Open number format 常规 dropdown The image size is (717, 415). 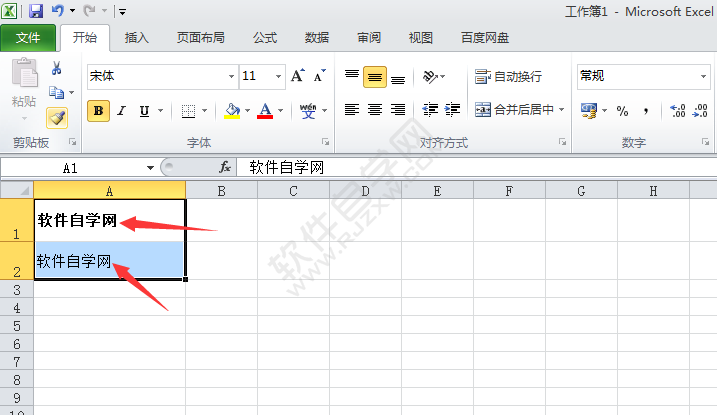(x=703, y=76)
